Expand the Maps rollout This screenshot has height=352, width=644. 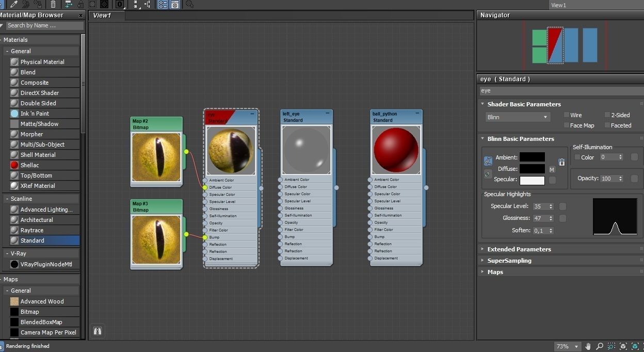pos(495,272)
